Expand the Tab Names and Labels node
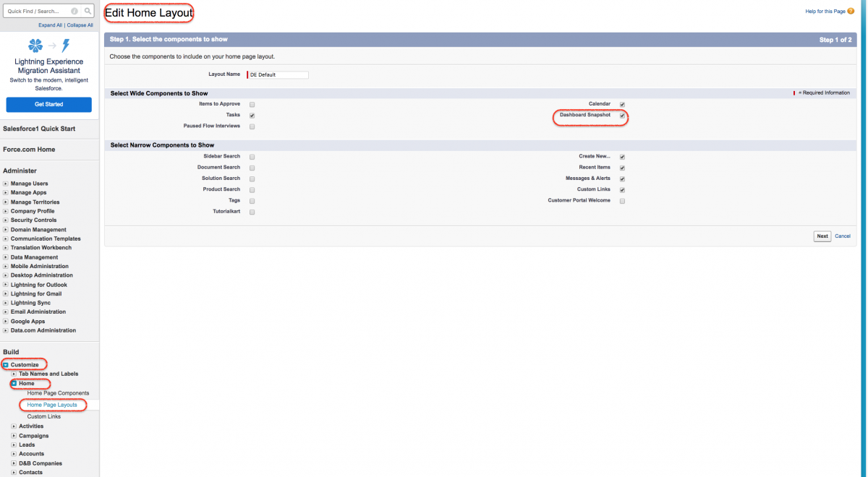Viewport: 868px width, 477px height. tap(14, 374)
